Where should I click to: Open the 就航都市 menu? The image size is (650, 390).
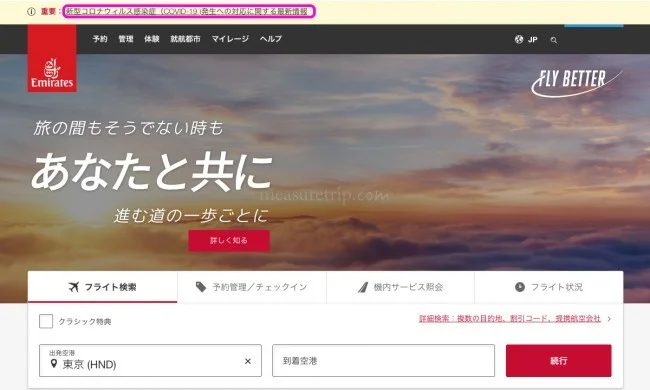pyautogui.click(x=185, y=39)
